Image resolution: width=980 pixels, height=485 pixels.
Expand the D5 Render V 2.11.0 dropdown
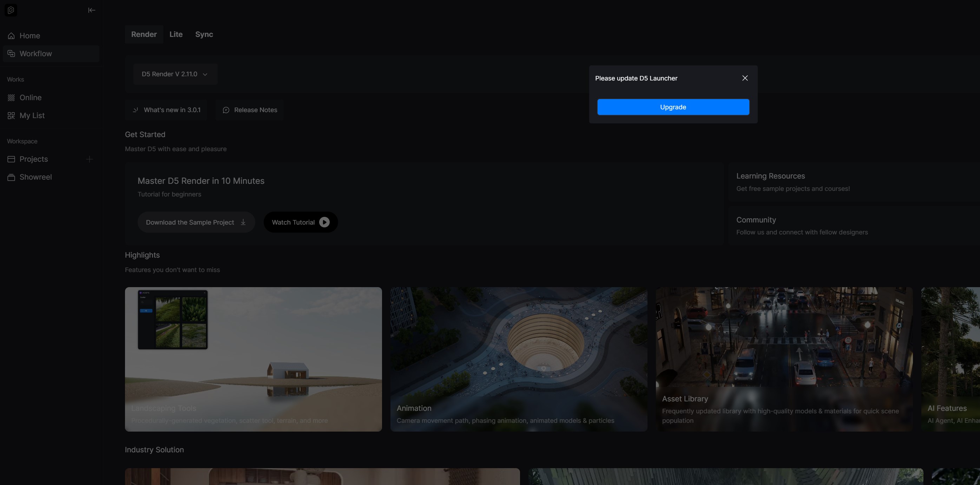175,74
